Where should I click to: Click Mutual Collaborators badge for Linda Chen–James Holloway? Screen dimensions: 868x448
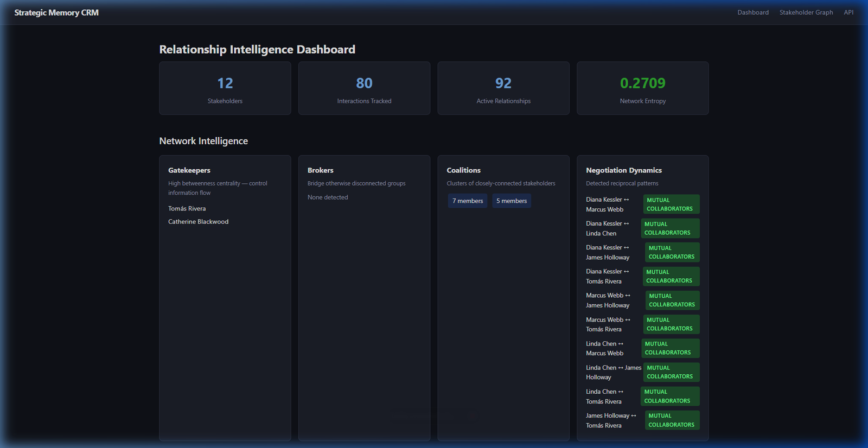671,372
